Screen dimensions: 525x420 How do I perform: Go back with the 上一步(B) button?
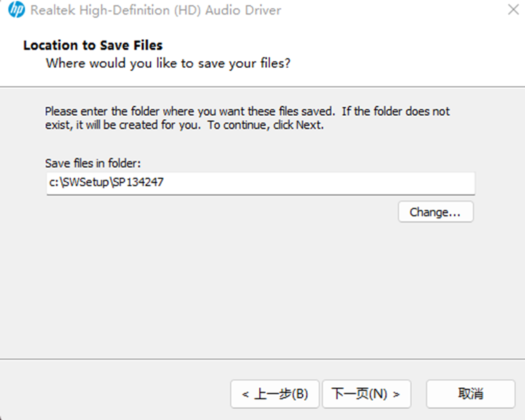pyautogui.click(x=274, y=393)
